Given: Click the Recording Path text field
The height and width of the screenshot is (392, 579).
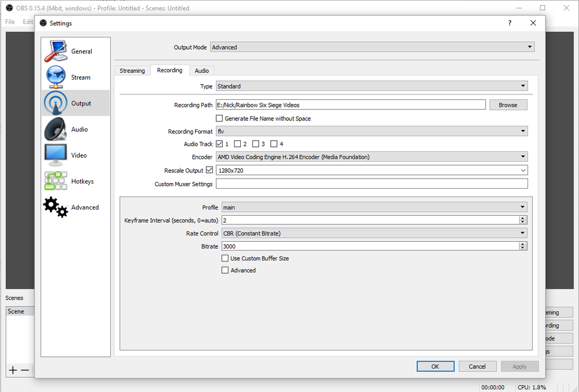Looking at the screenshot, I should (351, 104).
